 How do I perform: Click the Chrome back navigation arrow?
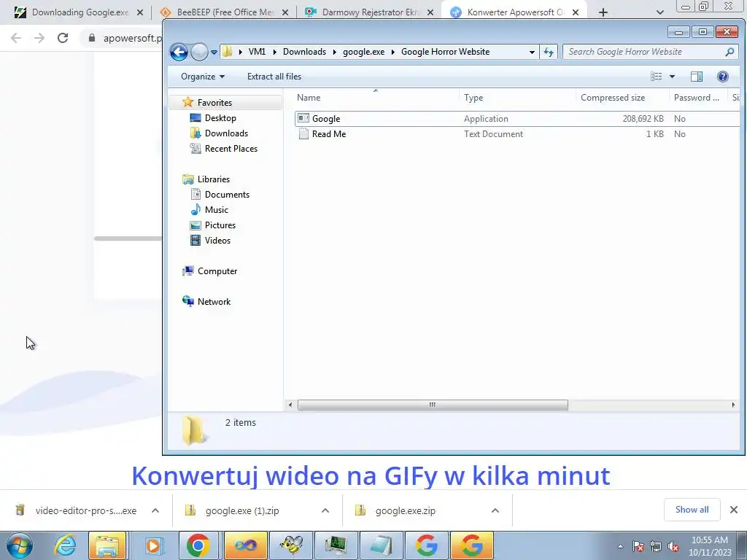pyautogui.click(x=16, y=38)
